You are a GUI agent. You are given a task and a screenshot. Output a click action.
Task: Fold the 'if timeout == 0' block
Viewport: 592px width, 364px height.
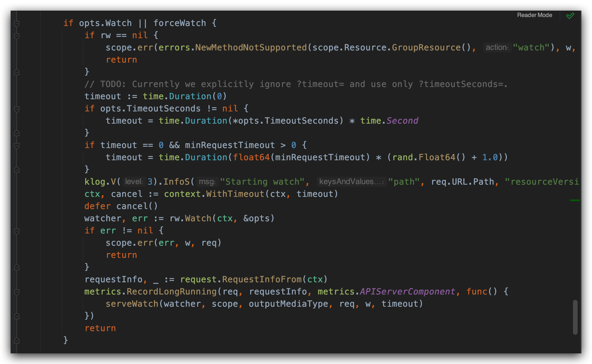[17, 146]
